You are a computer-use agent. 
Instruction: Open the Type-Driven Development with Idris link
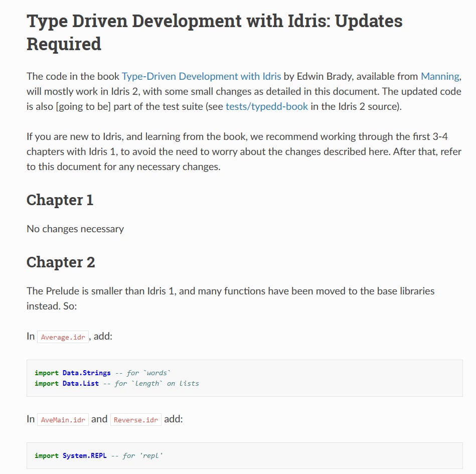click(x=201, y=76)
